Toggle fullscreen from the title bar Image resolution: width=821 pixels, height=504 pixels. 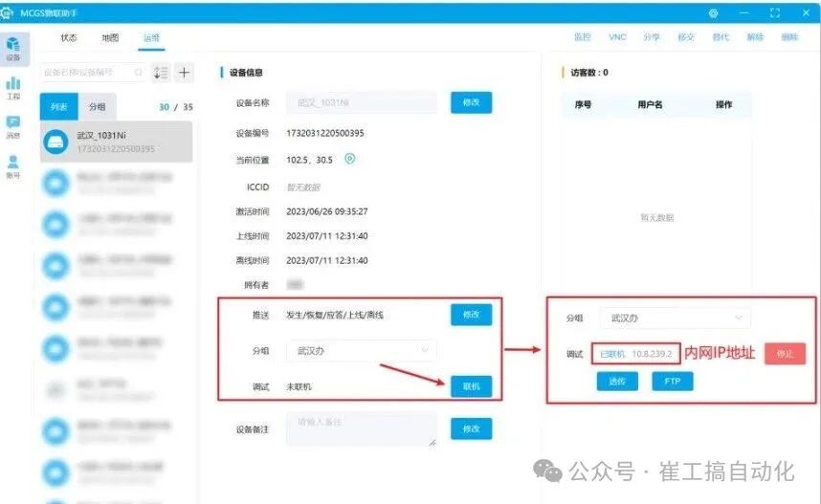(x=775, y=13)
